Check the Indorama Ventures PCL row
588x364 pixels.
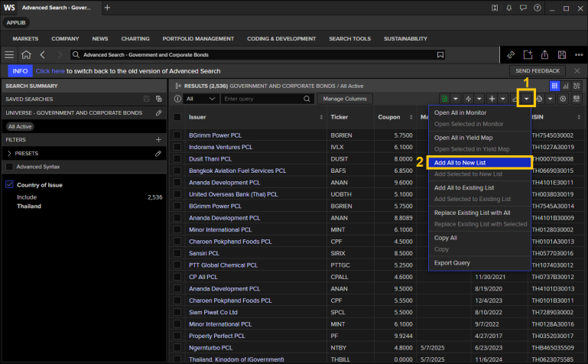pyautogui.click(x=177, y=147)
